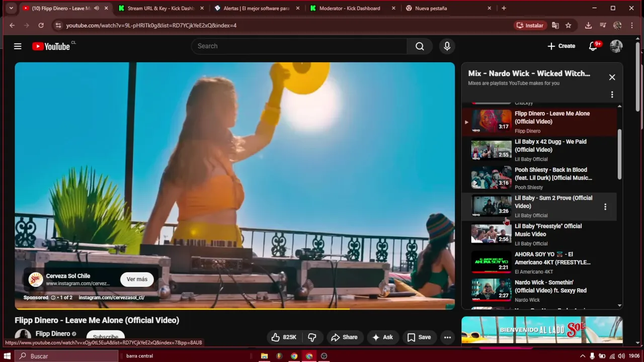
Task: Open the ad info icon next to Sponsored
Action: pyautogui.click(x=53, y=298)
